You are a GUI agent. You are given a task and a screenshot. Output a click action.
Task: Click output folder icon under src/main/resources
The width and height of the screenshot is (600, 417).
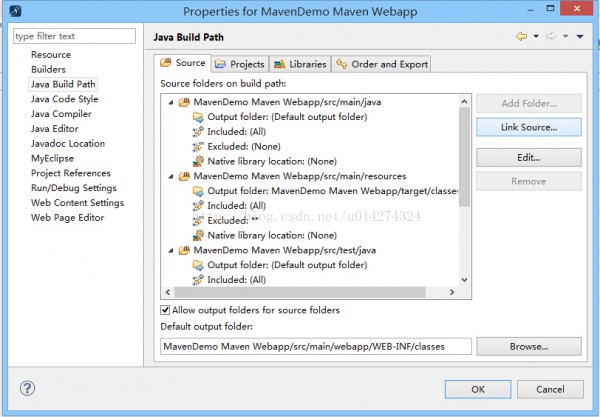click(198, 191)
